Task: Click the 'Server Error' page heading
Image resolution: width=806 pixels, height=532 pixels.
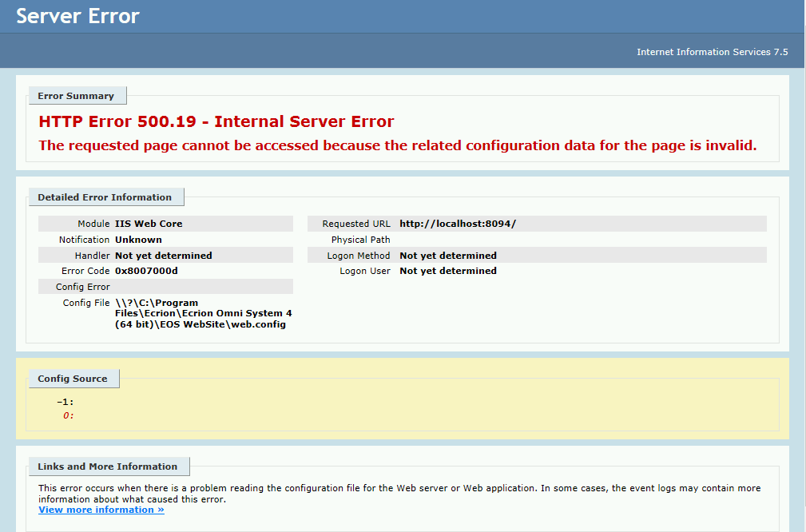Action: tap(77, 17)
